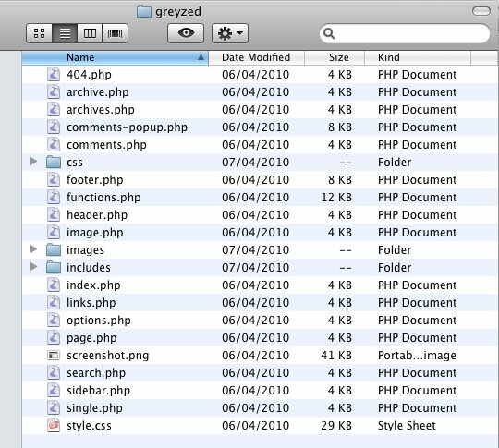Expand the includes folder disclosure triangle
The width and height of the screenshot is (499, 448).
point(33,267)
